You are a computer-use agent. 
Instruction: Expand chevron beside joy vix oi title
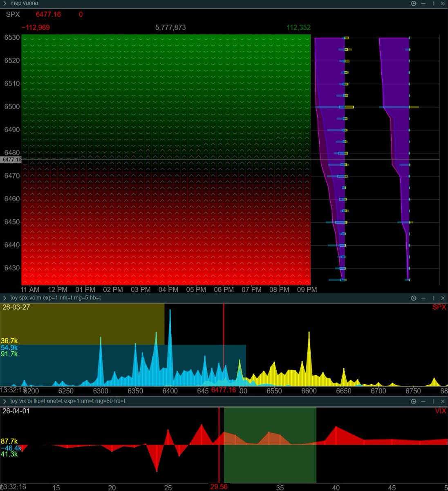tap(5, 401)
